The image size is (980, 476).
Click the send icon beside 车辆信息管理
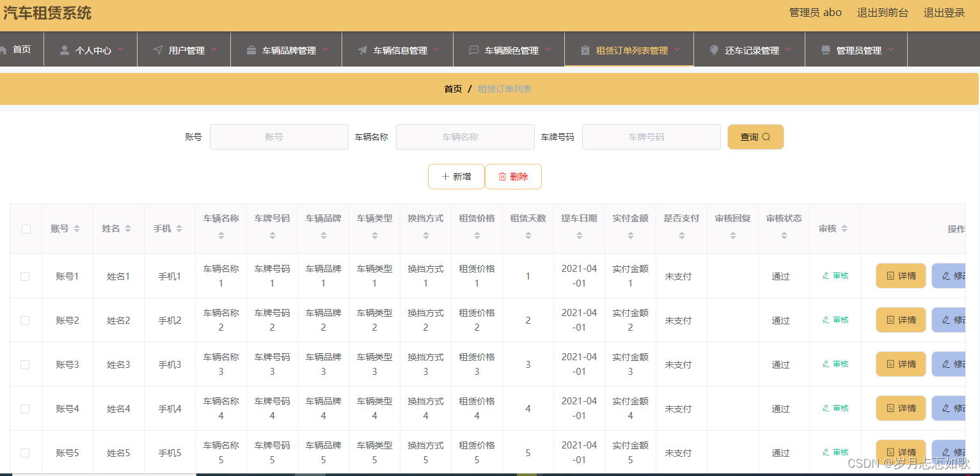pos(363,50)
